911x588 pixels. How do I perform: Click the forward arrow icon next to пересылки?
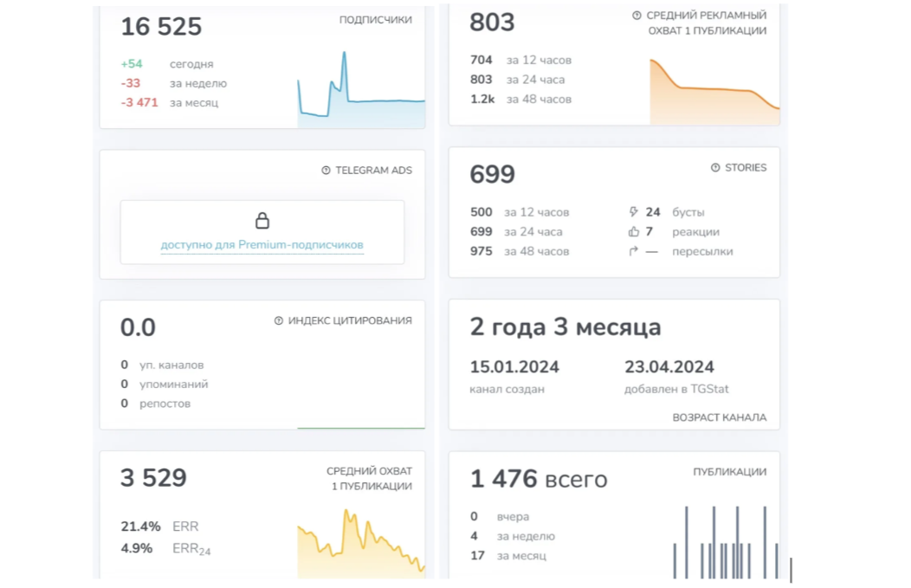633,252
